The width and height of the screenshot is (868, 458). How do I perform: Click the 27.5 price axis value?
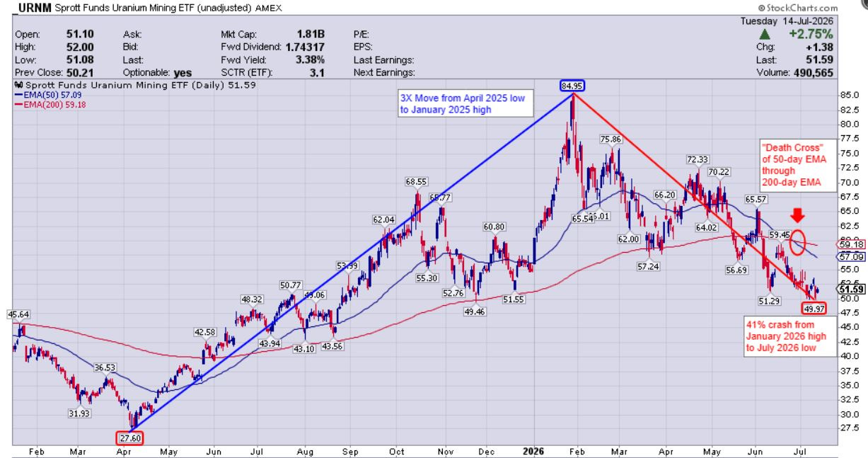tap(850, 428)
